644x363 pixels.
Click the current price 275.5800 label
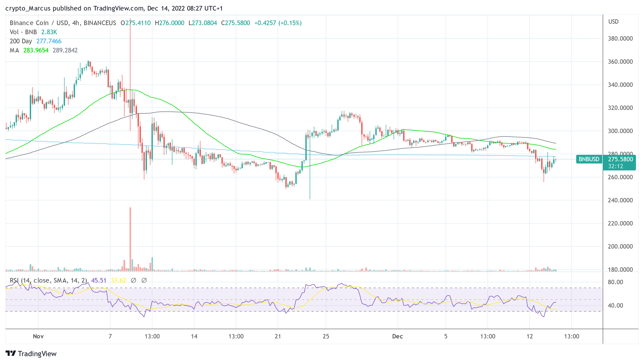pyautogui.click(x=620, y=159)
